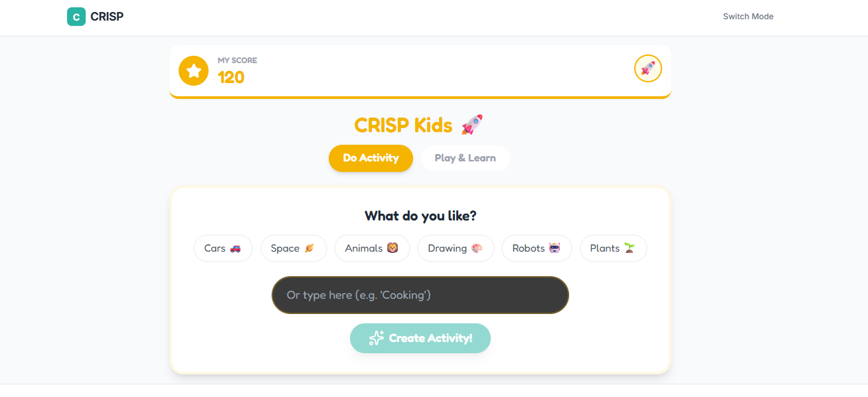This screenshot has height=397, width=868.
Task: Select the Space interest chip
Action: tap(294, 248)
